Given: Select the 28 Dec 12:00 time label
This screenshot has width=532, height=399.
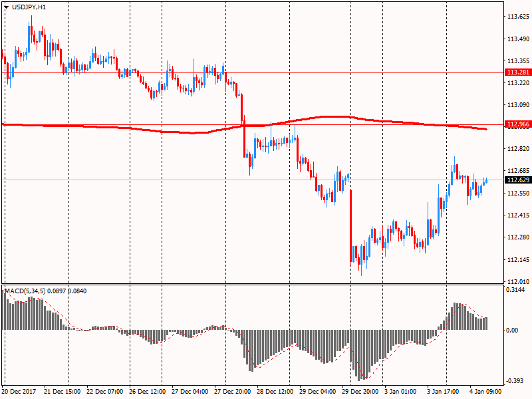Looking at the screenshot, I should pyautogui.click(x=275, y=392).
